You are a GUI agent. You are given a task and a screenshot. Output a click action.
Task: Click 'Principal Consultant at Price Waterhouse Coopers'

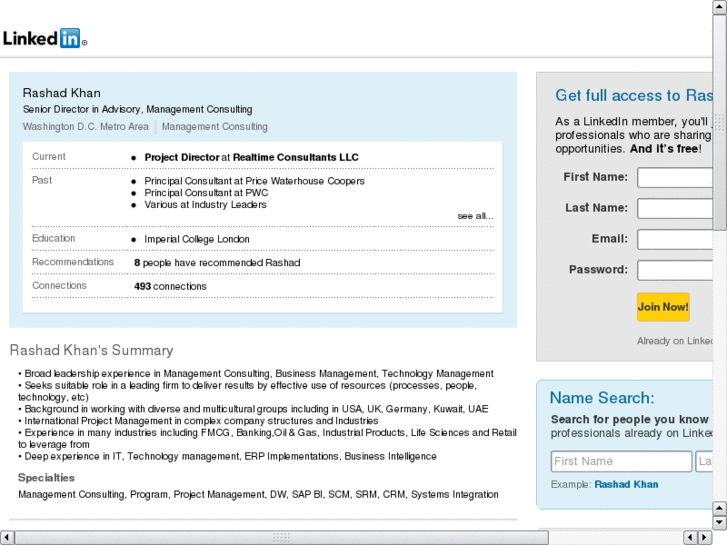pos(255,181)
